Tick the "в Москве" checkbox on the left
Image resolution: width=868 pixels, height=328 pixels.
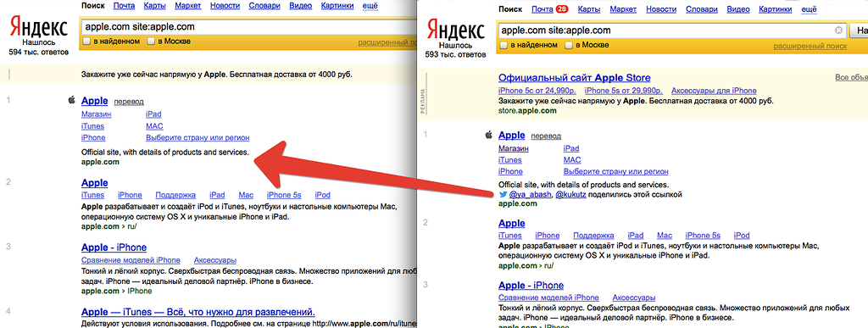tap(151, 42)
